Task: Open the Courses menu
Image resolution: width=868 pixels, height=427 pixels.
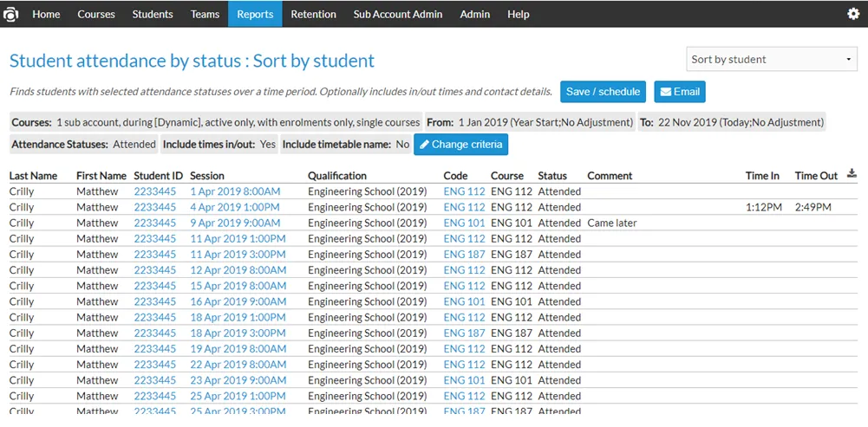Action: pos(95,15)
